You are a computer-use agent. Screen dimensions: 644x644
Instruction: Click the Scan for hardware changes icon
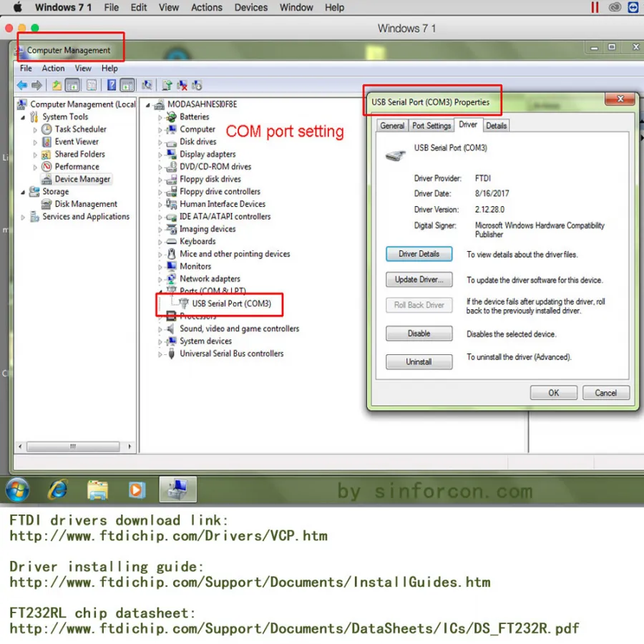pos(147,85)
